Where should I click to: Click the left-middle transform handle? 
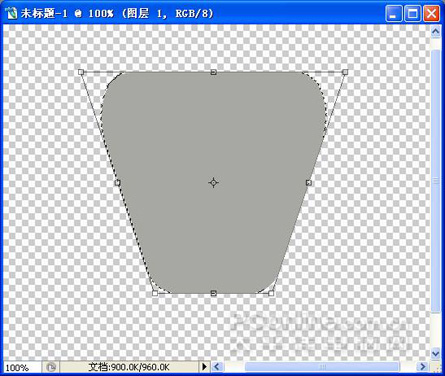(x=117, y=183)
